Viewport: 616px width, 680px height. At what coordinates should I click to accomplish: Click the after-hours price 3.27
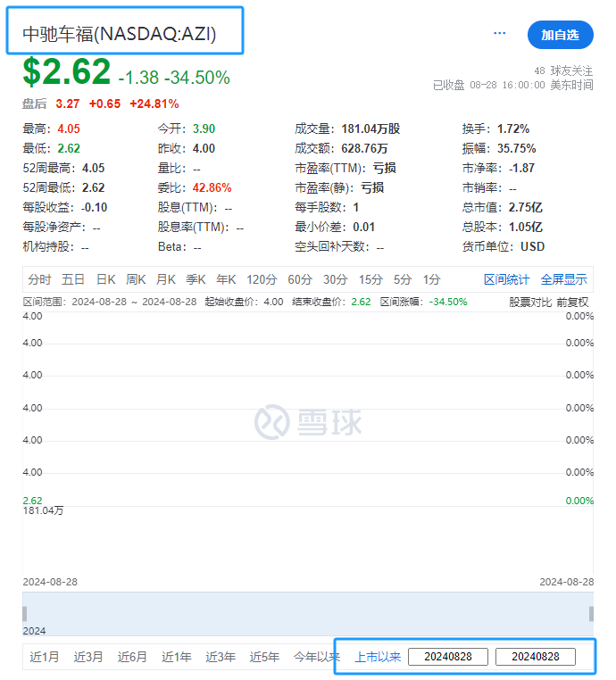click(x=68, y=104)
